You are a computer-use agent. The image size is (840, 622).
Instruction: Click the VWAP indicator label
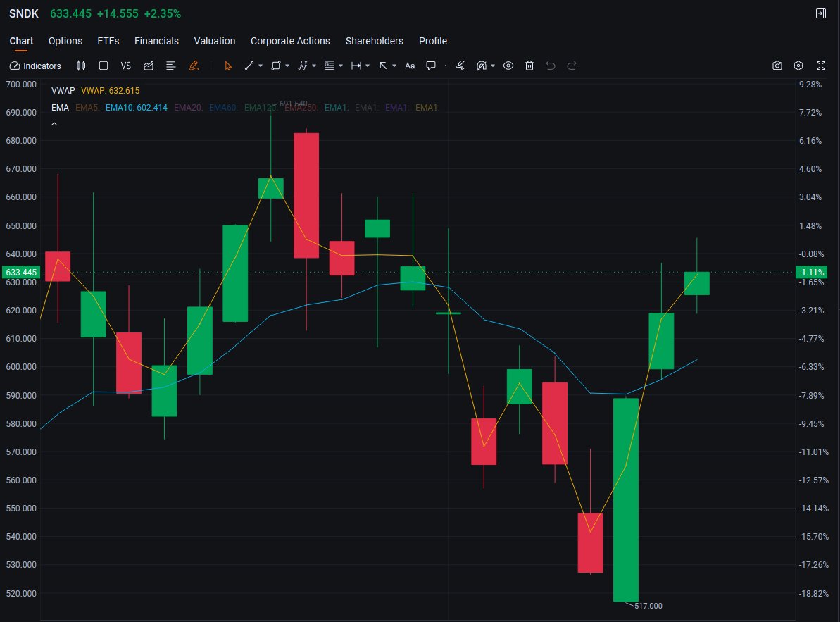(63, 91)
